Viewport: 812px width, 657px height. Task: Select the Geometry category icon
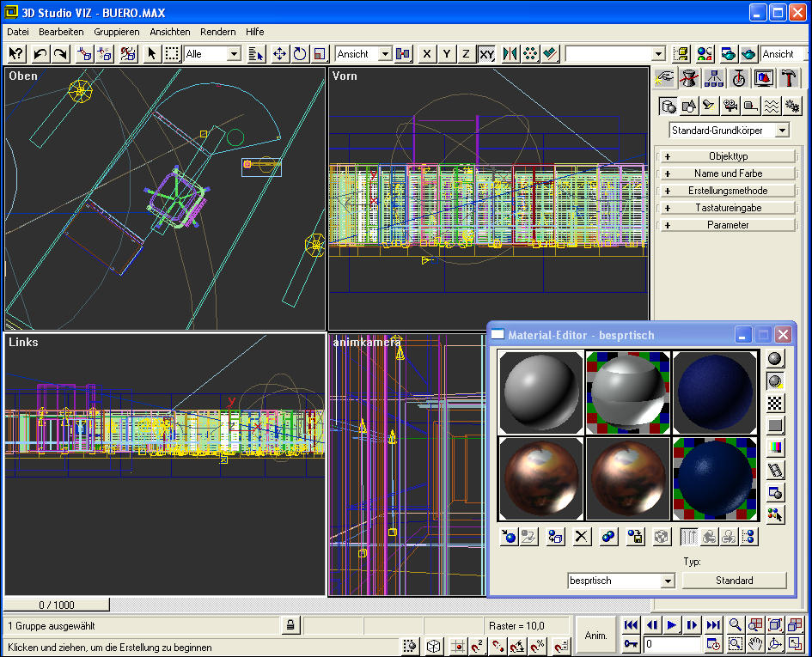tap(669, 106)
